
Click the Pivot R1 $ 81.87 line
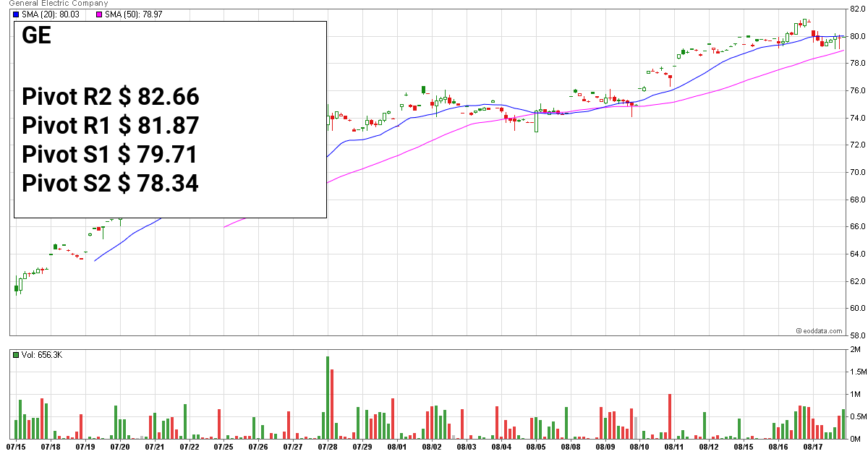click(x=111, y=127)
